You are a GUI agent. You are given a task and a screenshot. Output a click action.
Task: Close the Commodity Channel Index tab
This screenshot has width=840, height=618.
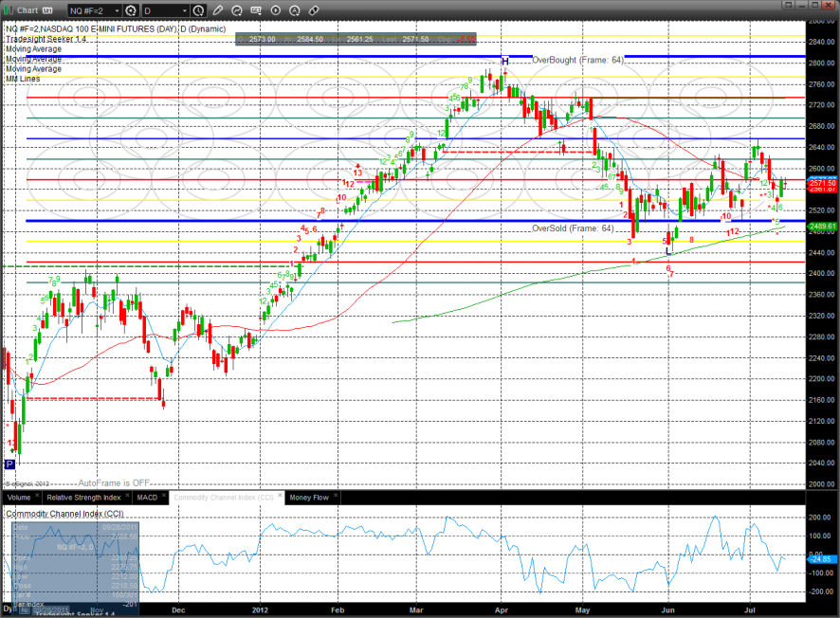tap(278, 497)
